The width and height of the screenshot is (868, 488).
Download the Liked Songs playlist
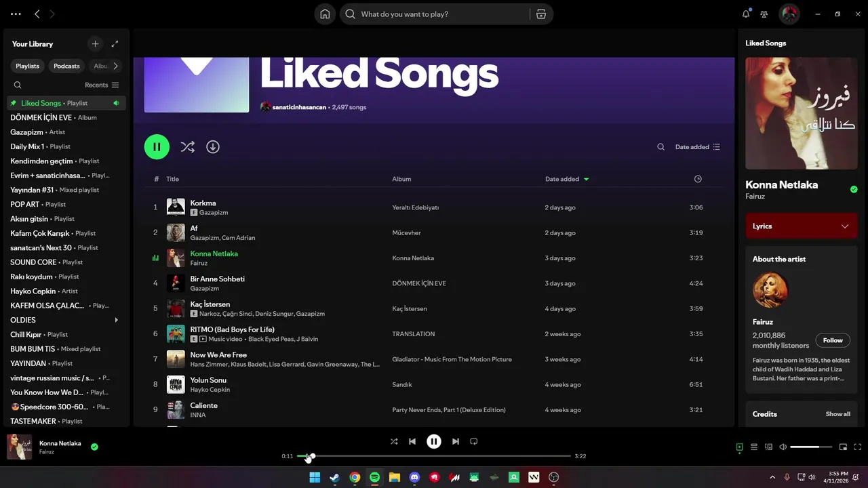pos(213,146)
